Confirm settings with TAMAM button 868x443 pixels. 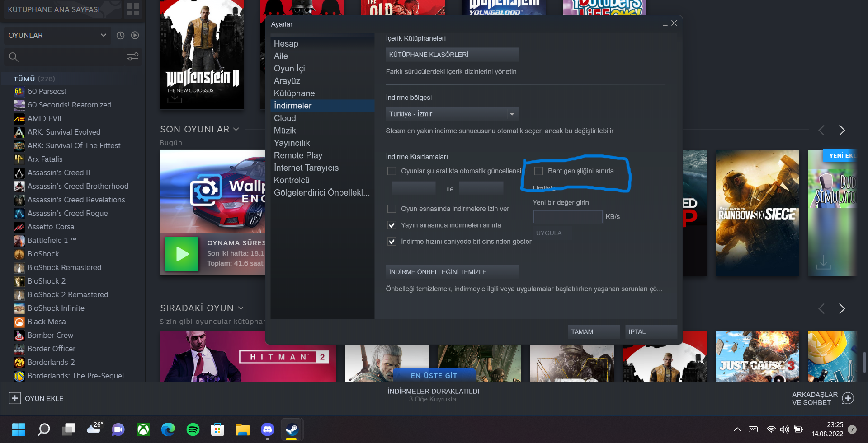click(x=594, y=332)
